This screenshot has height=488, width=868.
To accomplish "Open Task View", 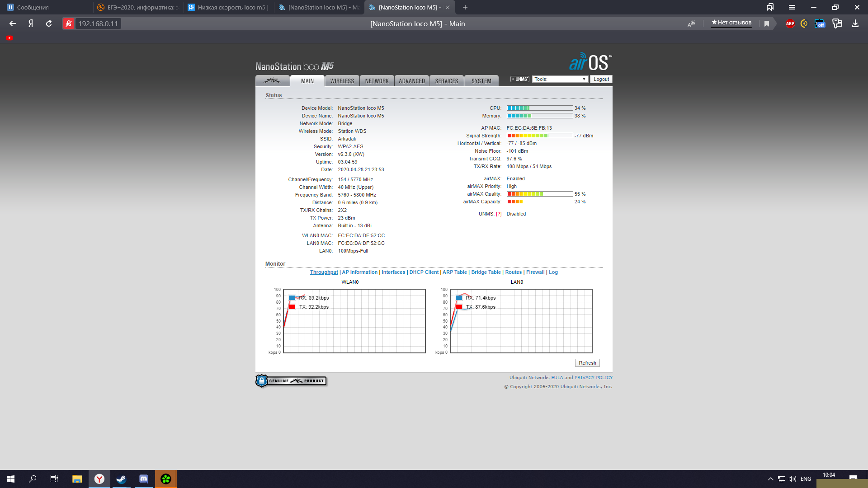I will pyautogui.click(x=54, y=479).
